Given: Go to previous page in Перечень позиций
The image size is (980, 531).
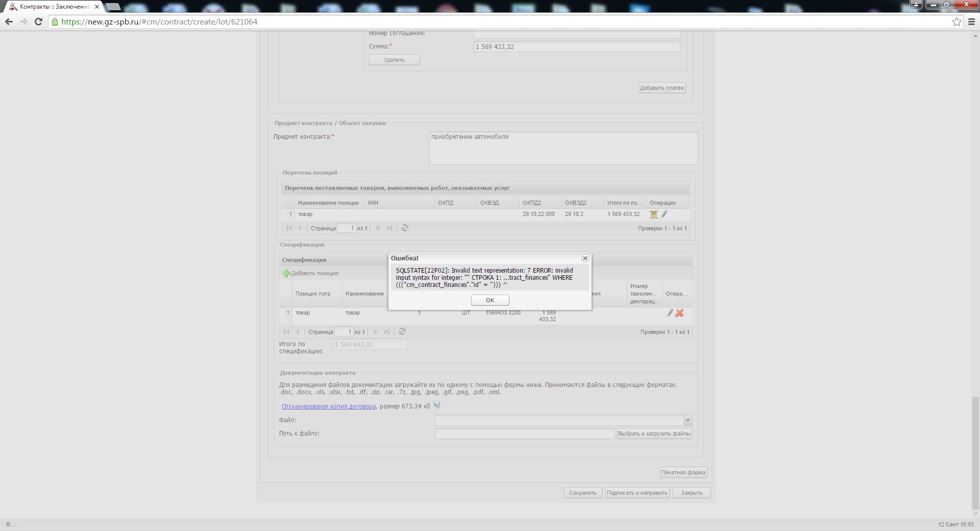Looking at the screenshot, I should pyautogui.click(x=300, y=228).
